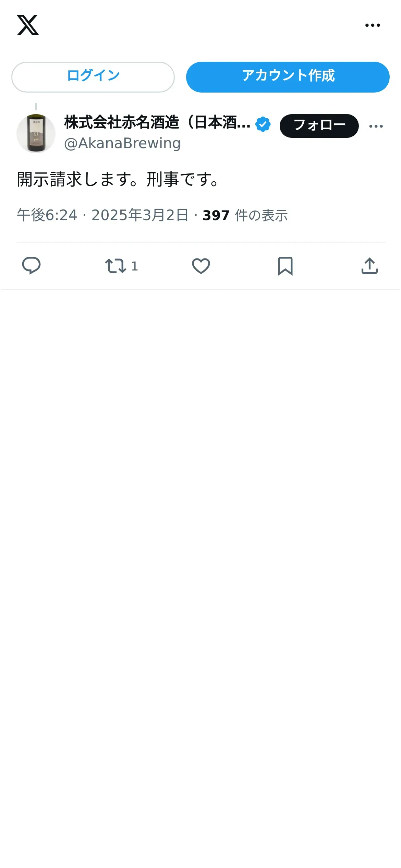The image size is (401, 868).
Task: Open the 午後6:24 · 2025年3月2日 timestamp link
Action: point(102,215)
